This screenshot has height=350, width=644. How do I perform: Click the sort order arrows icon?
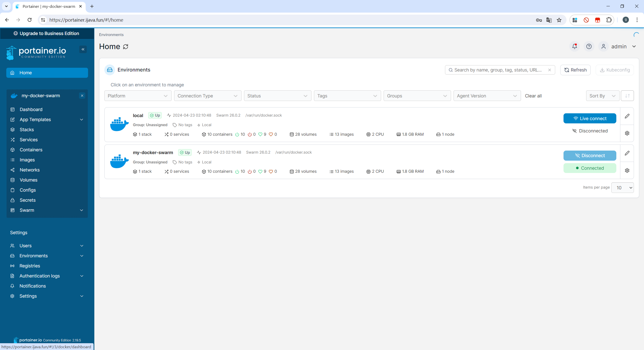click(x=627, y=96)
